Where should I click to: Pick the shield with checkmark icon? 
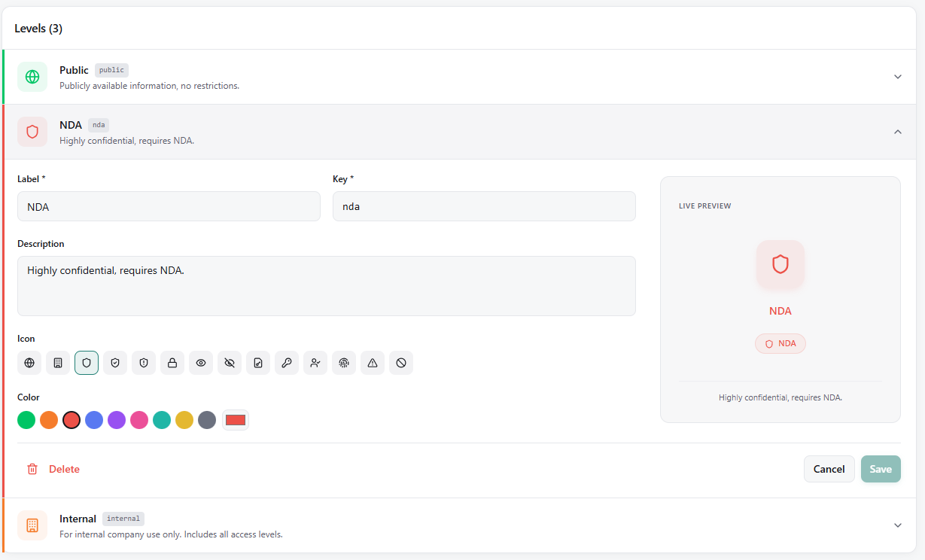(115, 363)
